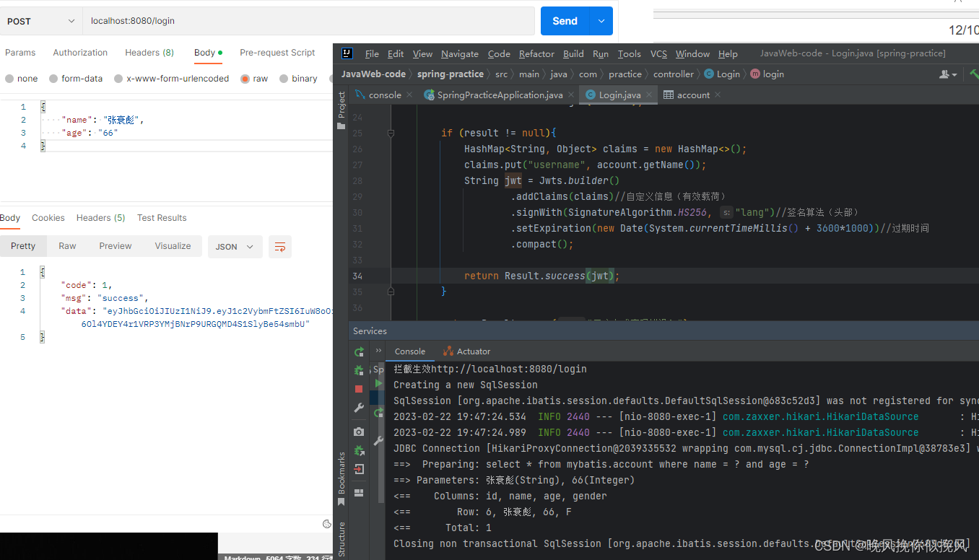This screenshot has width=979, height=560.
Task: Open the File menu in IntelliJ
Action: pos(372,53)
